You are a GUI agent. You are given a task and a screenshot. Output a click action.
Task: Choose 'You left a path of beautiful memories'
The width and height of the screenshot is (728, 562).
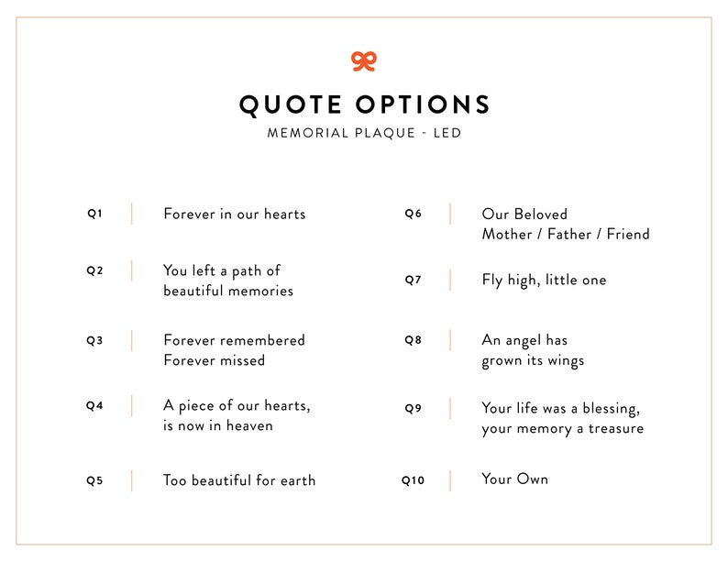point(228,281)
